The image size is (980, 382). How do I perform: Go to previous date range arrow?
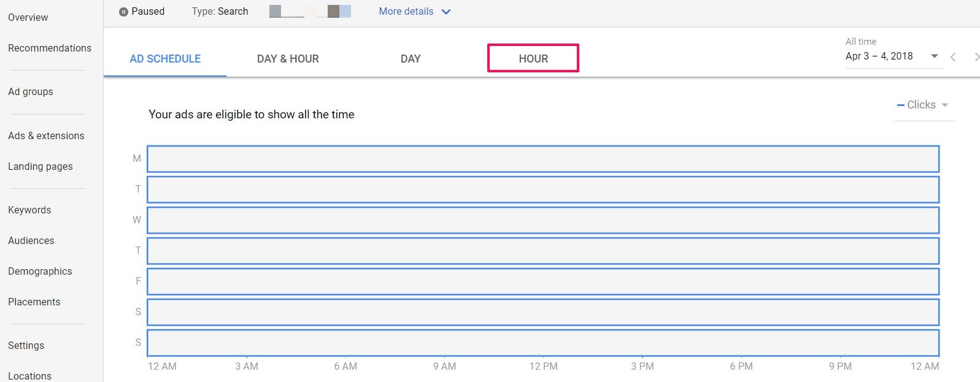click(953, 57)
